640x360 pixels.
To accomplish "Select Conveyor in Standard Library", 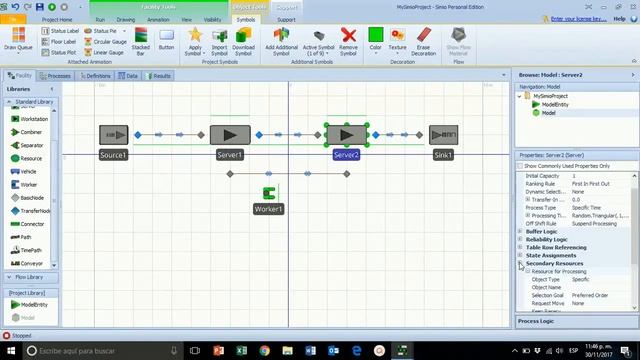I will tap(27, 263).
